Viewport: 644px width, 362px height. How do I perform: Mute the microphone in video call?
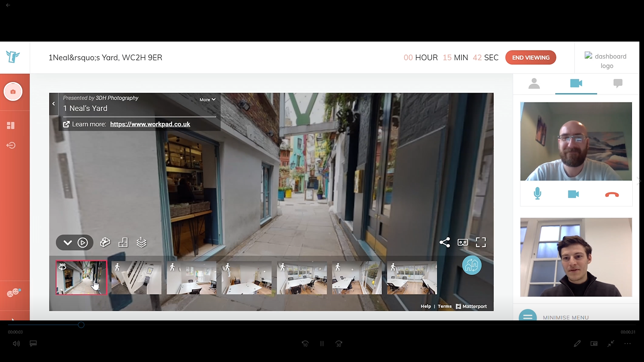click(x=537, y=194)
